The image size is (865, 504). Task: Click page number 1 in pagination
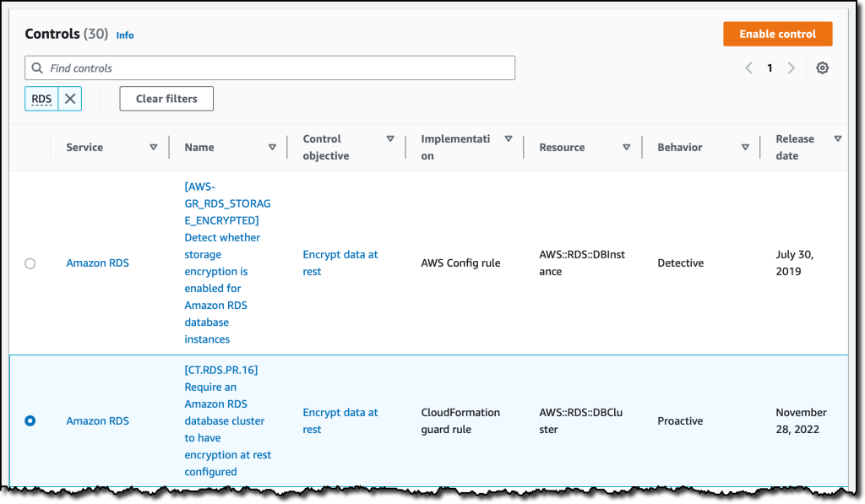click(x=770, y=68)
